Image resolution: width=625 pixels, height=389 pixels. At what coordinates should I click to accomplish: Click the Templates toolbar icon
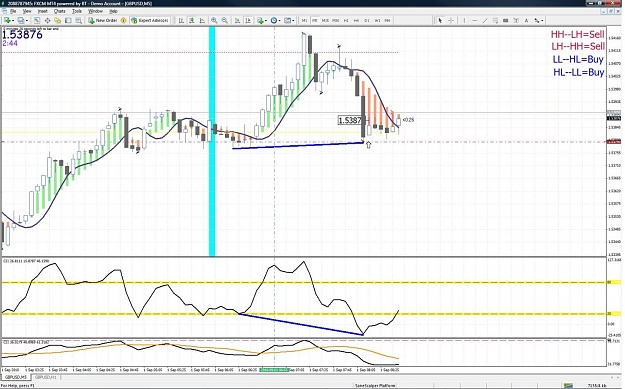click(x=287, y=20)
